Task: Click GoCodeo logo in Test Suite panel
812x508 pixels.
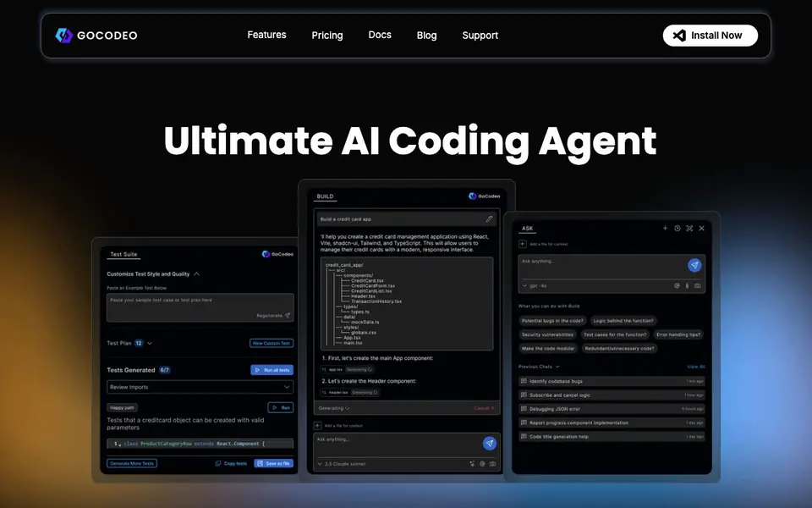Action: (x=277, y=254)
